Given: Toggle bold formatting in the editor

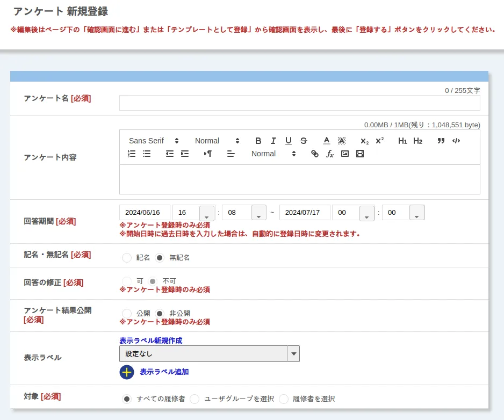Looking at the screenshot, I should tap(258, 141).
